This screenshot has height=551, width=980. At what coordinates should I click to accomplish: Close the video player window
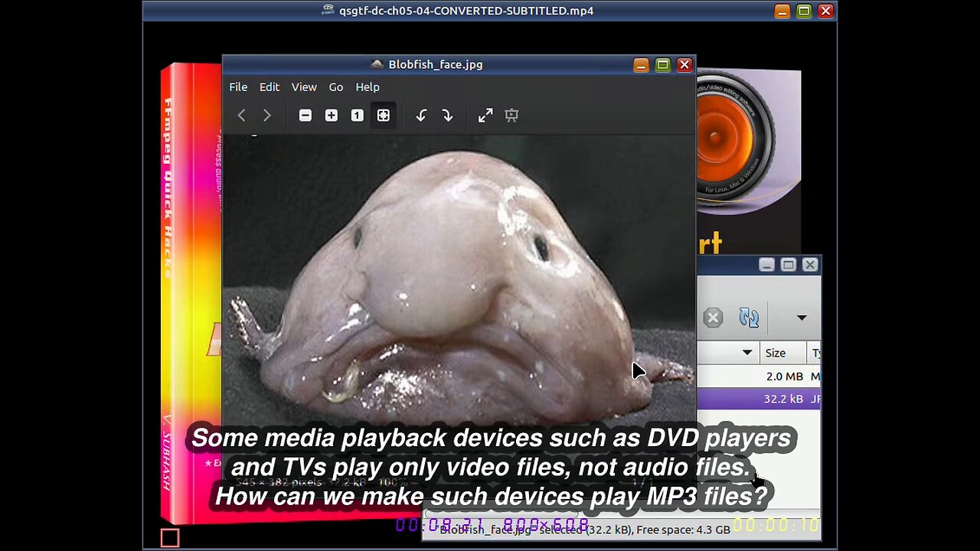825,11
